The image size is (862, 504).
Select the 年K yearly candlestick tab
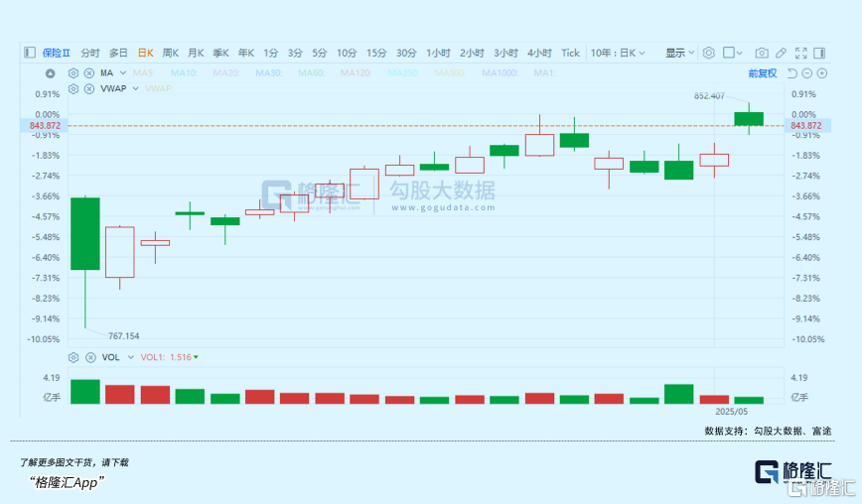click(x=245, y=53)
